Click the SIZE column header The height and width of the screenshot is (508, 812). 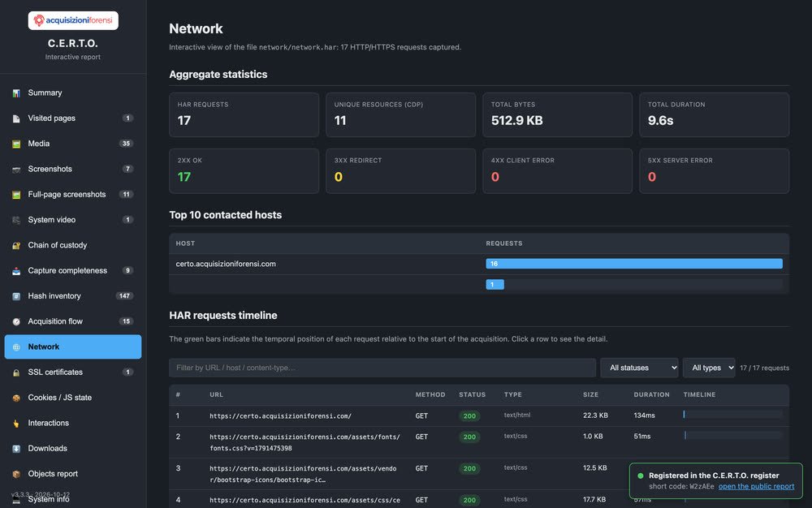click(590, 394)
